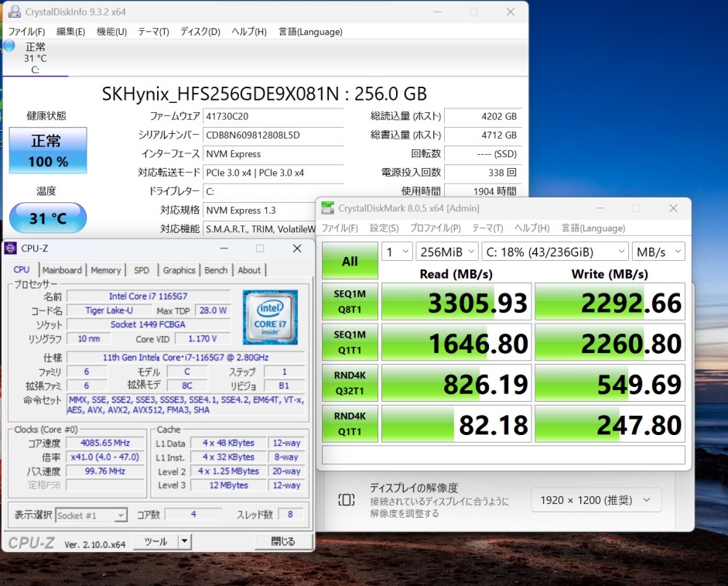The width and height of the screenshot is (728, 586).
Task: Open the ファイル(F) menu in CrystalDiskMark
Action: click(x=340, y=228)
